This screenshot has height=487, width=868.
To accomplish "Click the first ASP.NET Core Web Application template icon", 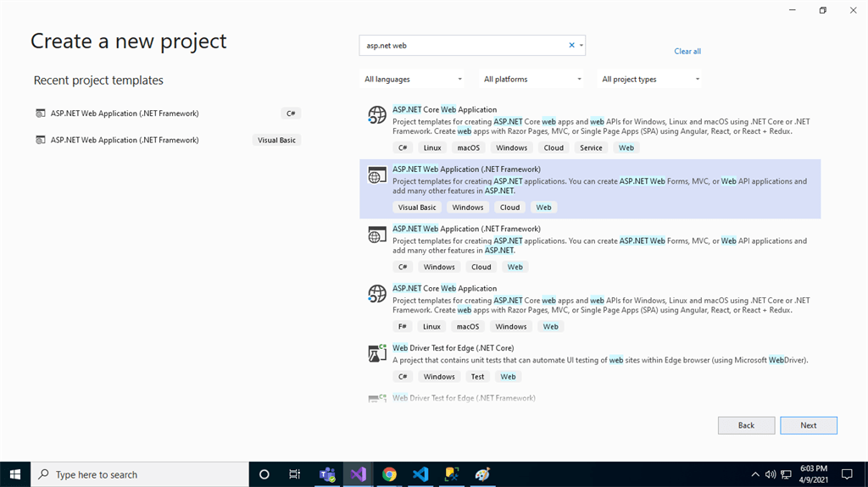I will pyautogui.click(x=377, y=115).
